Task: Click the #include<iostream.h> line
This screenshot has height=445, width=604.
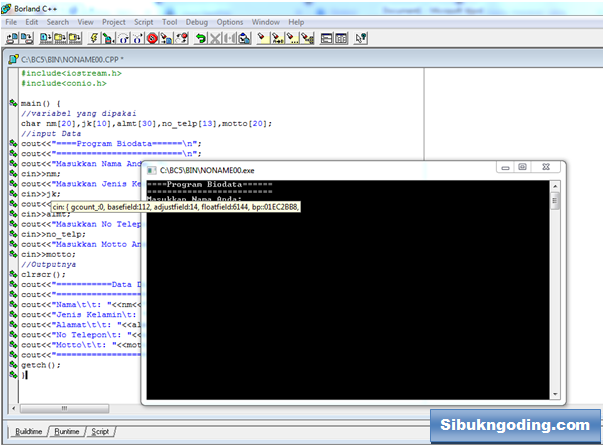Action: click(x=71, y=73)
